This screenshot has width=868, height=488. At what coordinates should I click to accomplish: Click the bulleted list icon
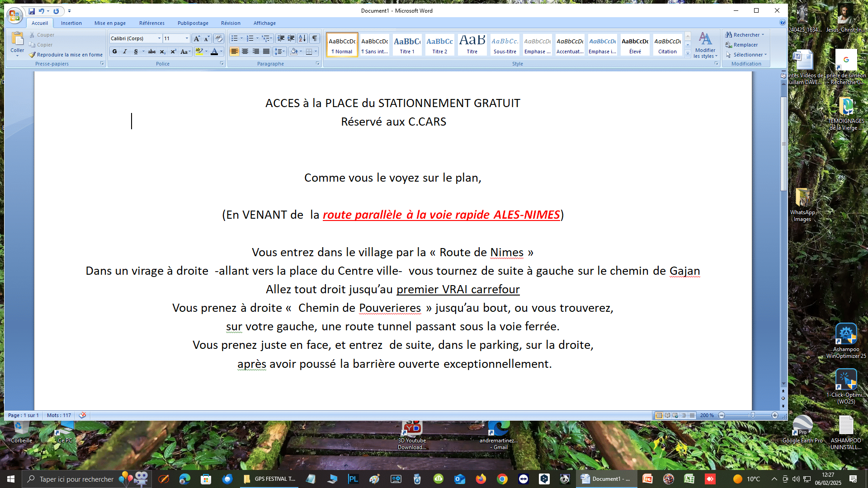(x=234, y=38)
